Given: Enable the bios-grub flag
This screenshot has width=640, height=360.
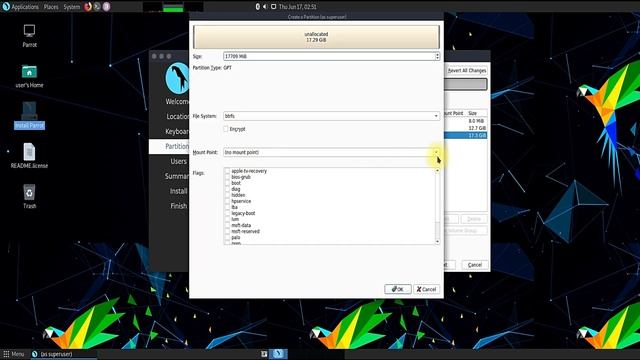Looking at the screenshot, I should pos(227,177).
